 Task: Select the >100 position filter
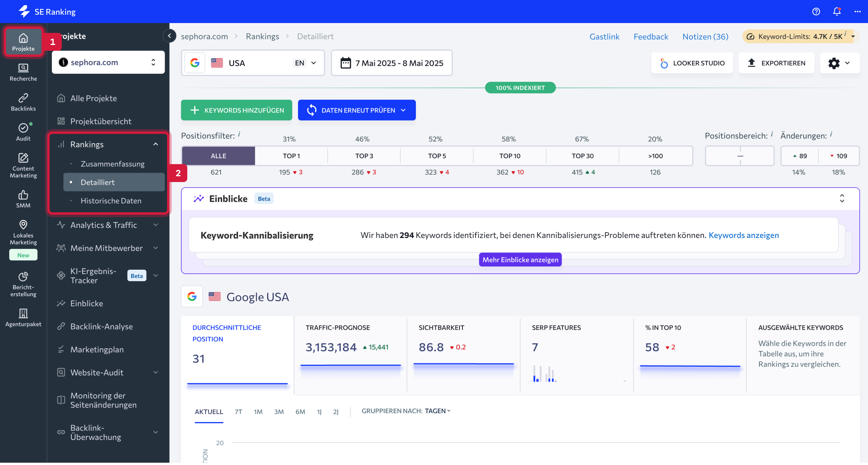click(655, 156)
